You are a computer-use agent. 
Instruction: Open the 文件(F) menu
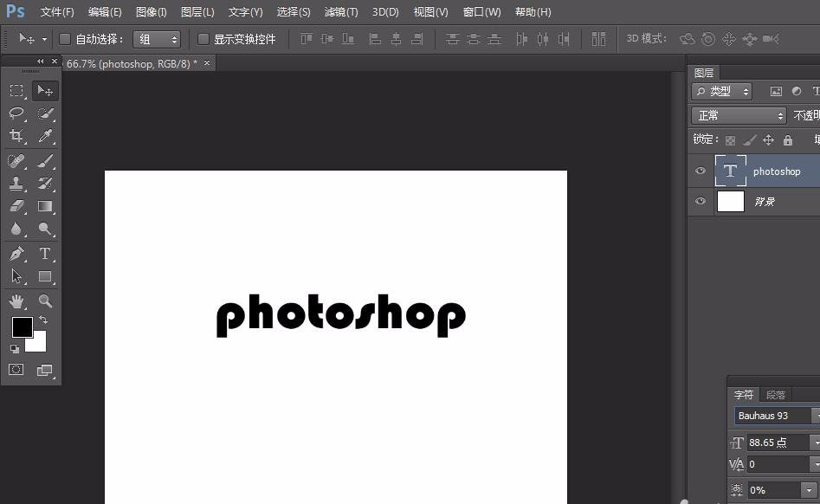pyautogui.click(x=57, y=12)
